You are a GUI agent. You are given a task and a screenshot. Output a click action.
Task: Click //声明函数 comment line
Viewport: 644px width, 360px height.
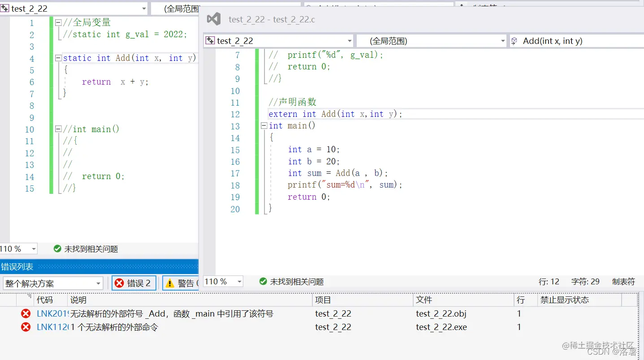[292, 102]
